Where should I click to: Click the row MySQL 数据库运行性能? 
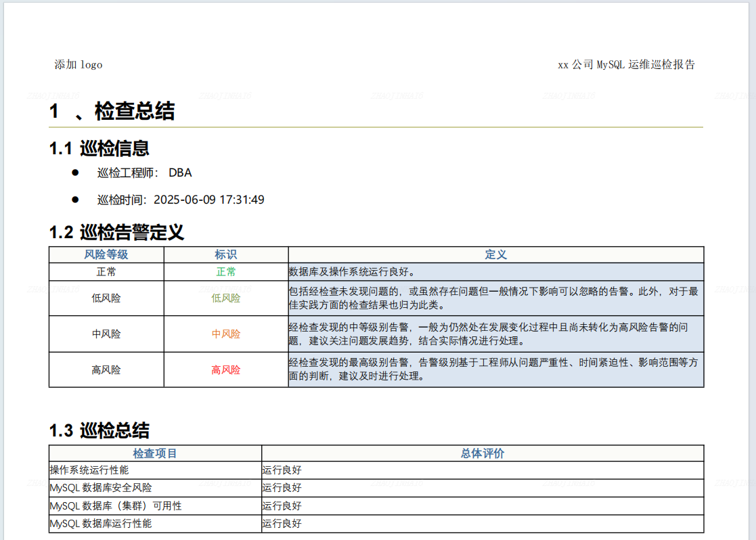pos(376,524)
